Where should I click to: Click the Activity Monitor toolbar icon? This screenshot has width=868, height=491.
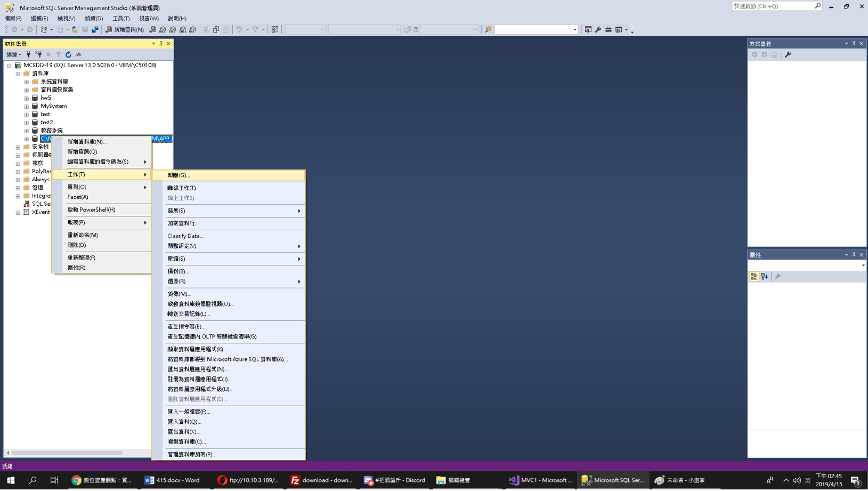275,30
